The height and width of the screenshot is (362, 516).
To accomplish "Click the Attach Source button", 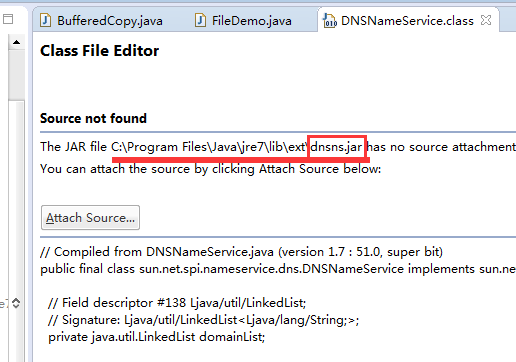I will point(90,218).
